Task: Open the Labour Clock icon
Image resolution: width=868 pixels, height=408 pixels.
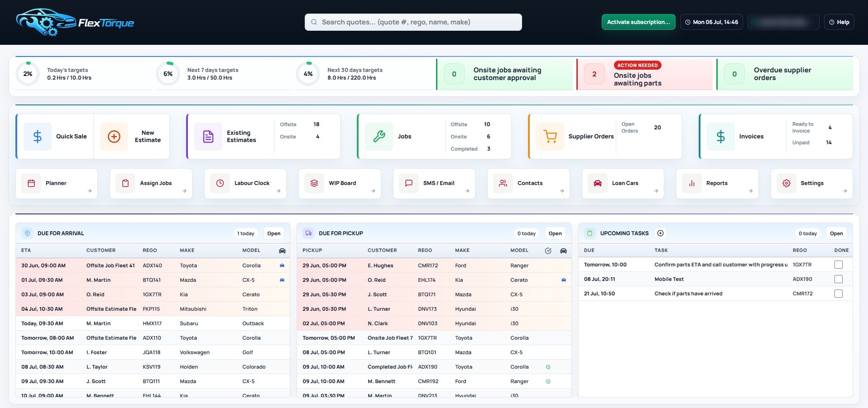Action: [220, 183]
